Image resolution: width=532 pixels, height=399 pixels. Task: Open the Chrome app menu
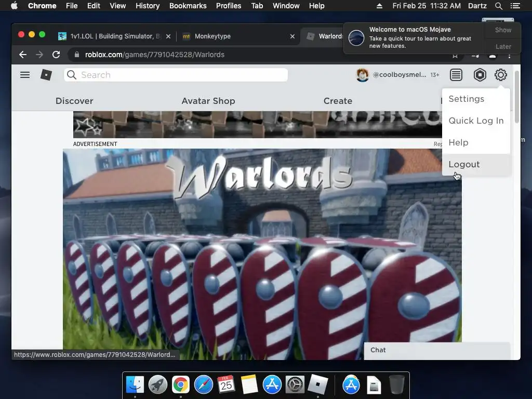(x=42, y=6)
